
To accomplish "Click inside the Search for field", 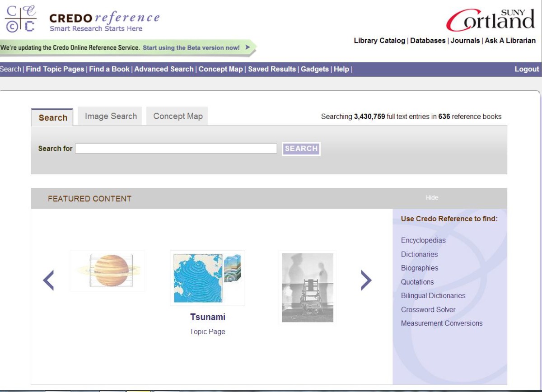I will click(x=176, y=149).
